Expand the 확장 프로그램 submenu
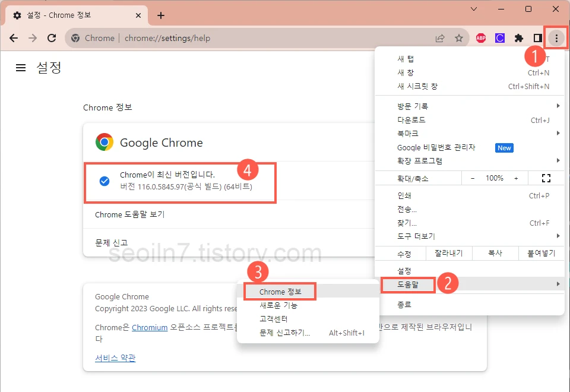The height and width of the screenshot is (392, 570). pos(469,161)
